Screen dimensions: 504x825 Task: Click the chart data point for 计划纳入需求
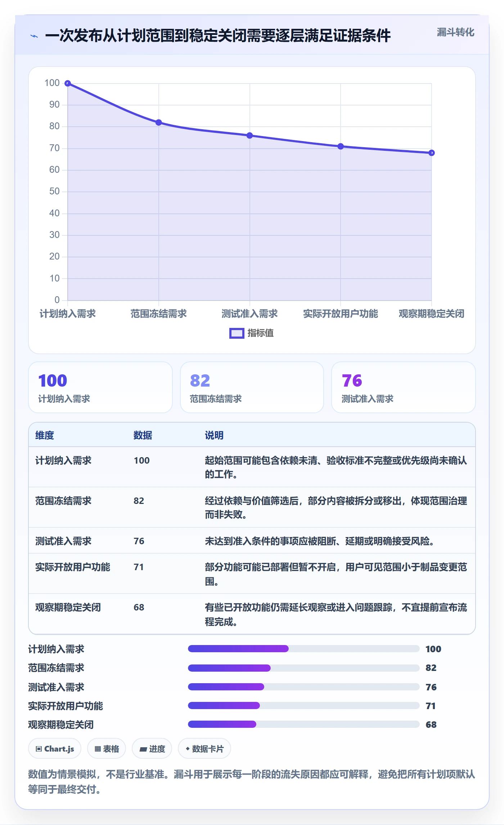[68, 84]
